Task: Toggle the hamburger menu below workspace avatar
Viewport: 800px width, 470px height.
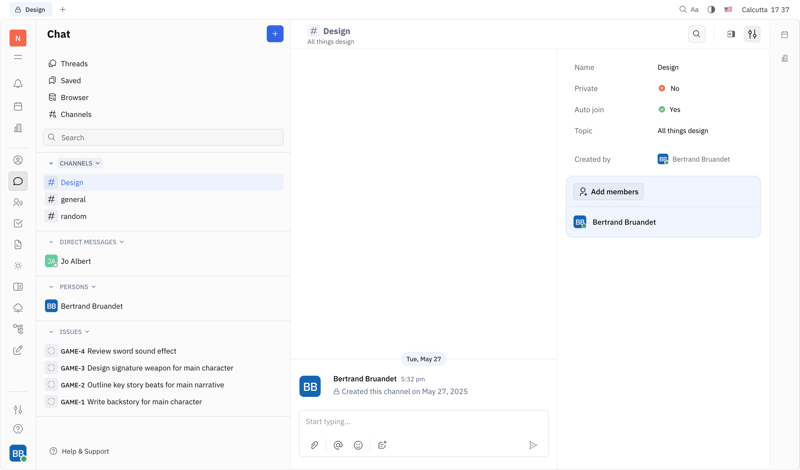Action: click(18, 57)
